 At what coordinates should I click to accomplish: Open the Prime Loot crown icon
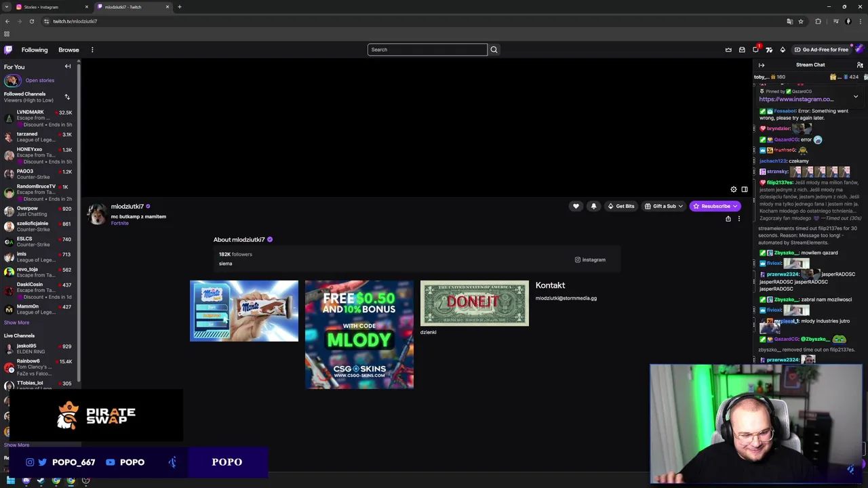tap(728, 49)
